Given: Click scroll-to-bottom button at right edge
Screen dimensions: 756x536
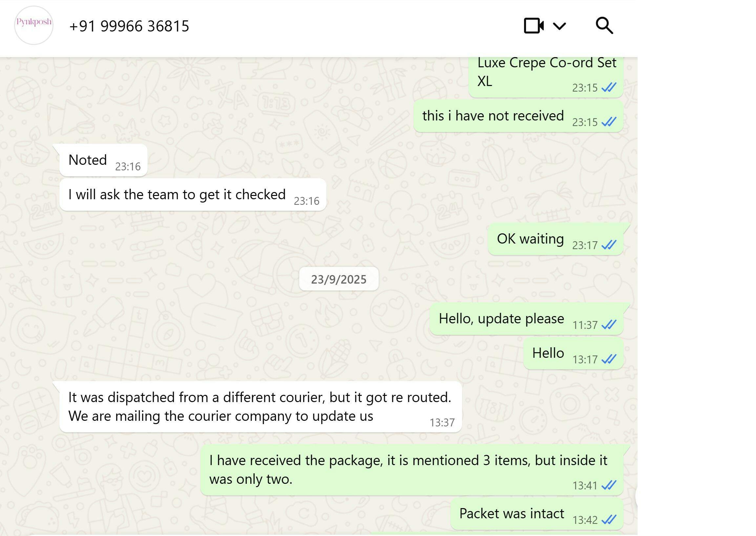Looking at the screenshot, I should coord(636,497).
